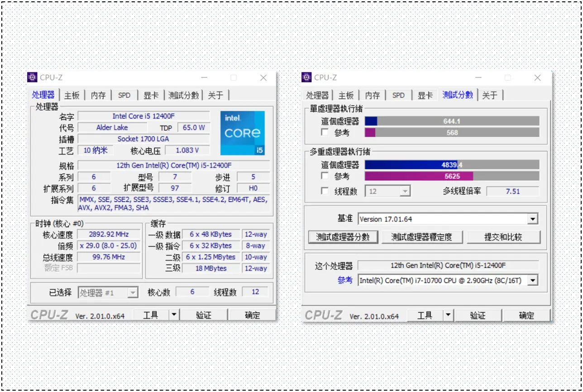Click the 三级 cache value 18 MBytes

click(211, 268)
